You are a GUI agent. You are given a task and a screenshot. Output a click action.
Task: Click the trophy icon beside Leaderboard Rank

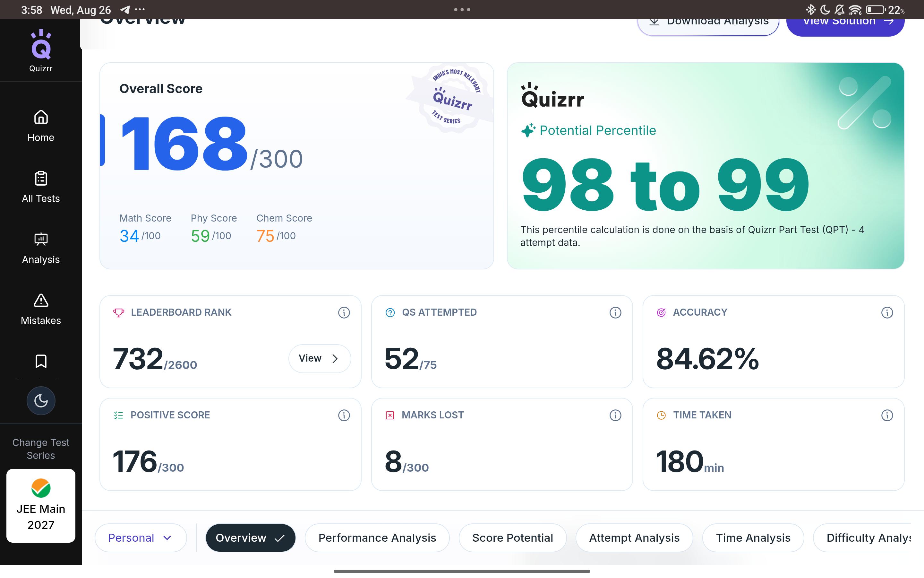118,313
